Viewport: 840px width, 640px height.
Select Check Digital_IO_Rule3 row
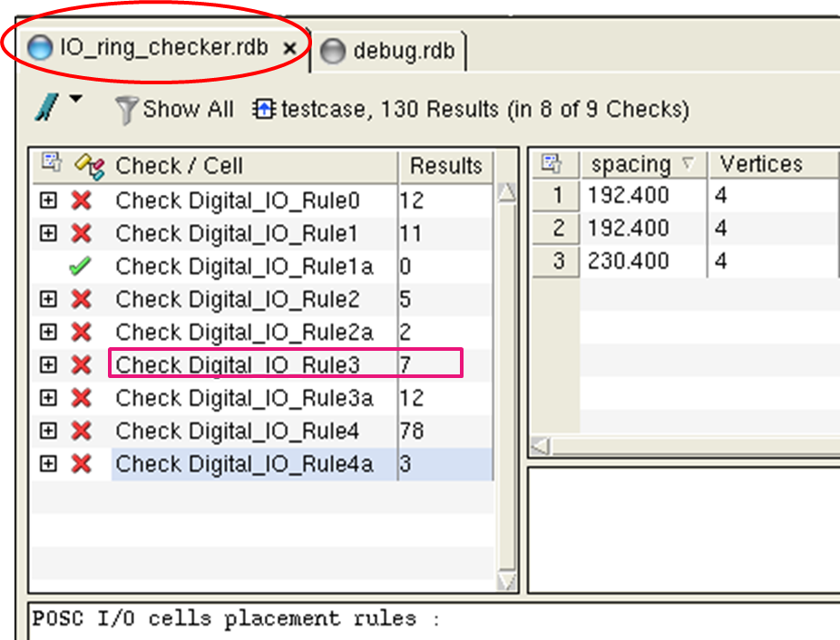pos(262,364)
